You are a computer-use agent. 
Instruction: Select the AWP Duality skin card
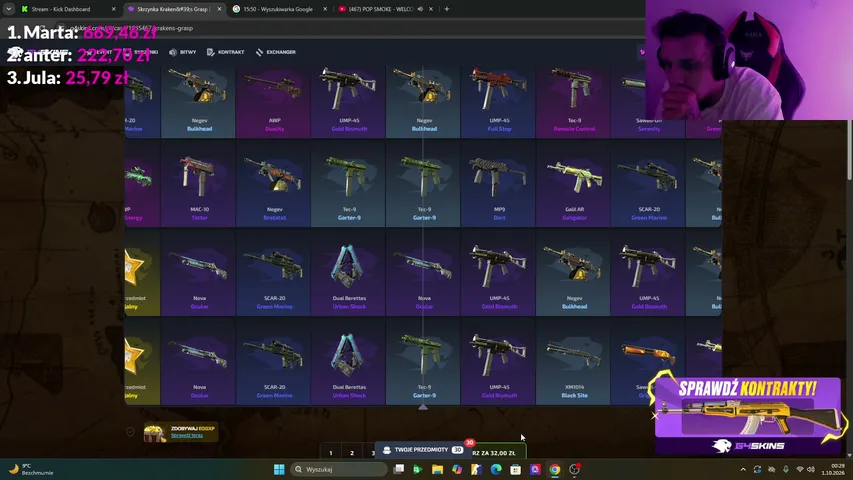274,101
